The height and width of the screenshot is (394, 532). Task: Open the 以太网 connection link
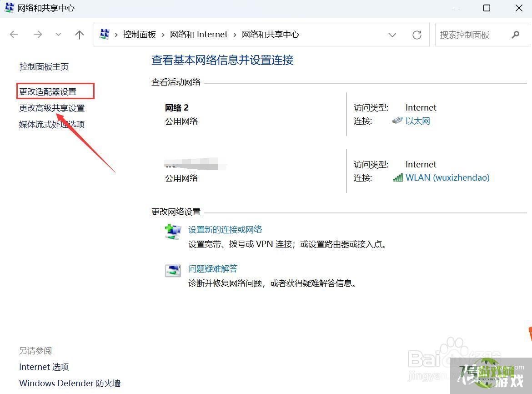click(418, 121)
